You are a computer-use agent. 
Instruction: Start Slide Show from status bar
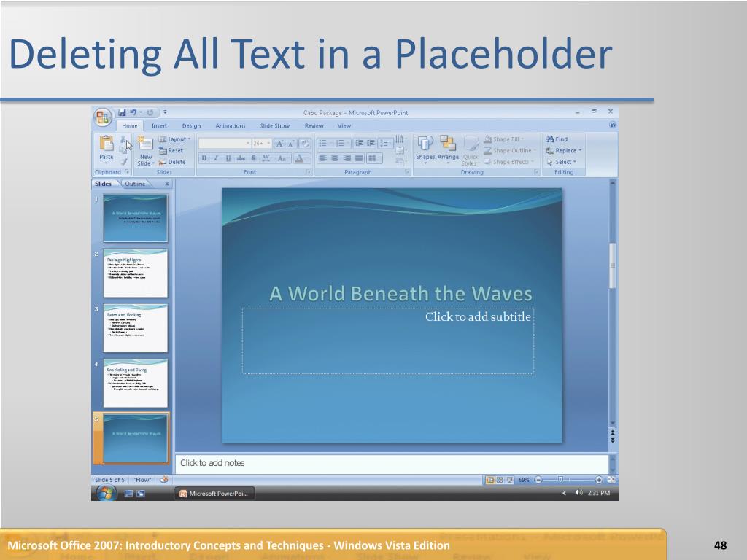pyautogui.click(x=510, y=480)
